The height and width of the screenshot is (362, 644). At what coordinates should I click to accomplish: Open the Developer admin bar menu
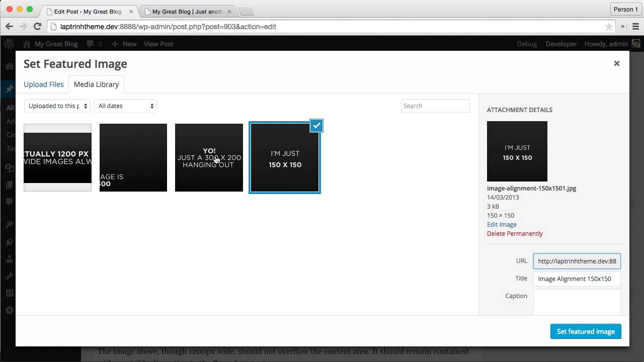[561, 44]
